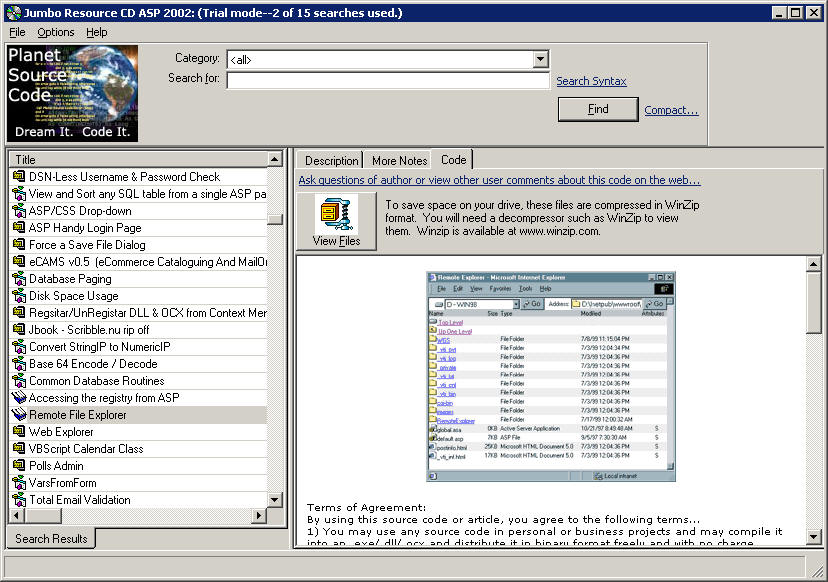
Task: Click the Search for text field
Action: (x=388, y=80)
